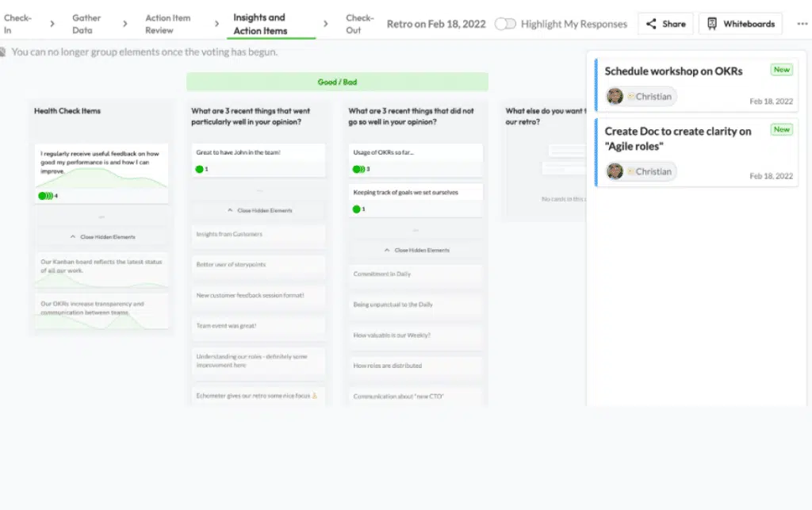Go to the Gather Data step
This screenshot has height=510, width=812.
[x=86, y=24]
